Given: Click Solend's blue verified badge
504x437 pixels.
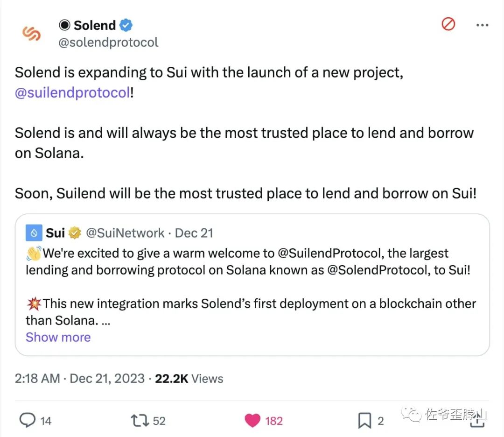Looking at the screenshot, I should point(125,25).
